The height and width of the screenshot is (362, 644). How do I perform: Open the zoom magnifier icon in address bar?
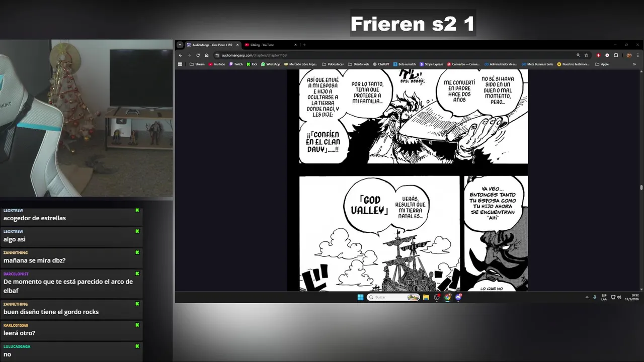(x=578, y=55)
